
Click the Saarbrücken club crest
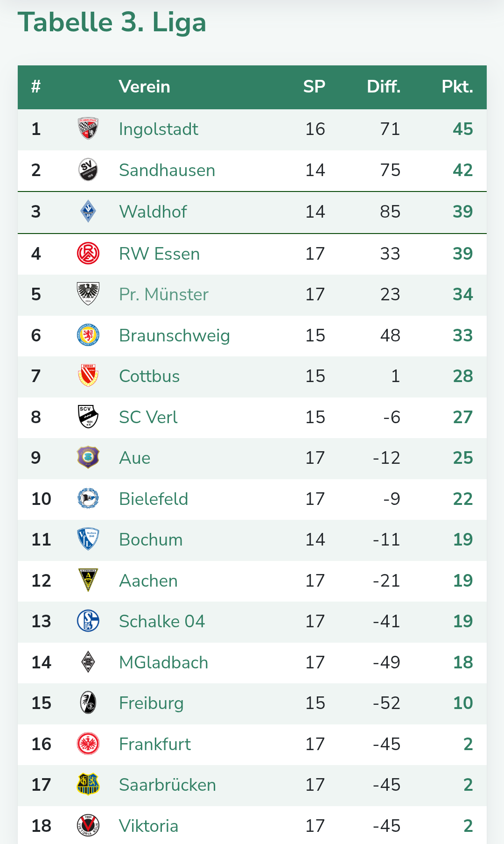[88, 784]
